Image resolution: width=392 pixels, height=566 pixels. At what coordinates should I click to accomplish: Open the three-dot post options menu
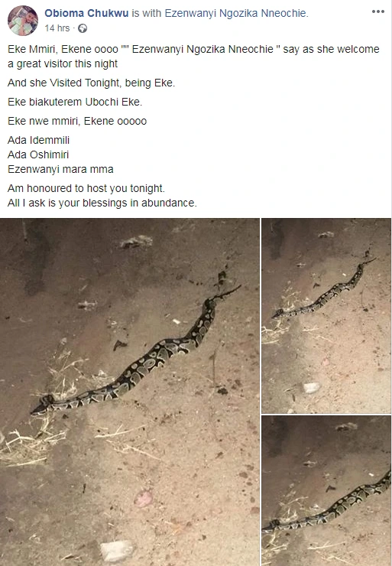pyautogui.click(x=377, y=11)
